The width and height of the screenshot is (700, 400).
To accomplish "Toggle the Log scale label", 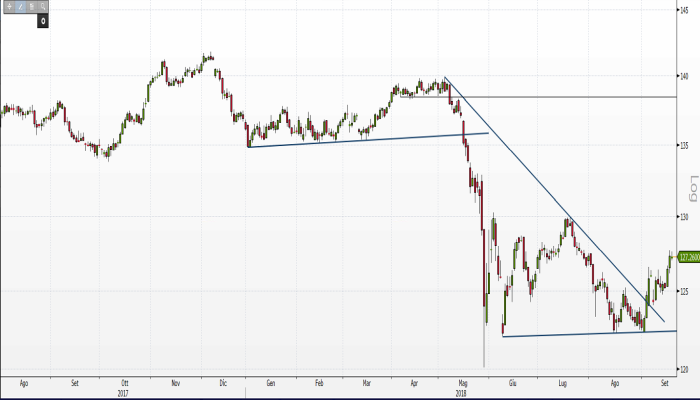I will pos(692,185).
